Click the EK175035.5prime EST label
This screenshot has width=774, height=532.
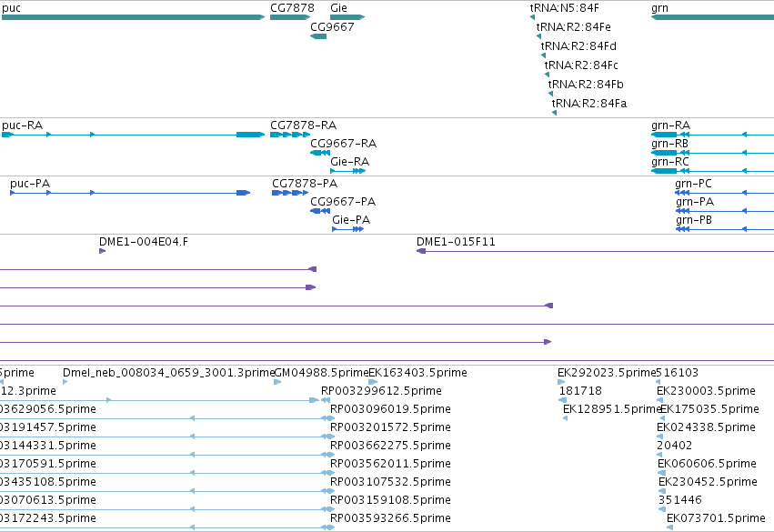tap(709, 409)
